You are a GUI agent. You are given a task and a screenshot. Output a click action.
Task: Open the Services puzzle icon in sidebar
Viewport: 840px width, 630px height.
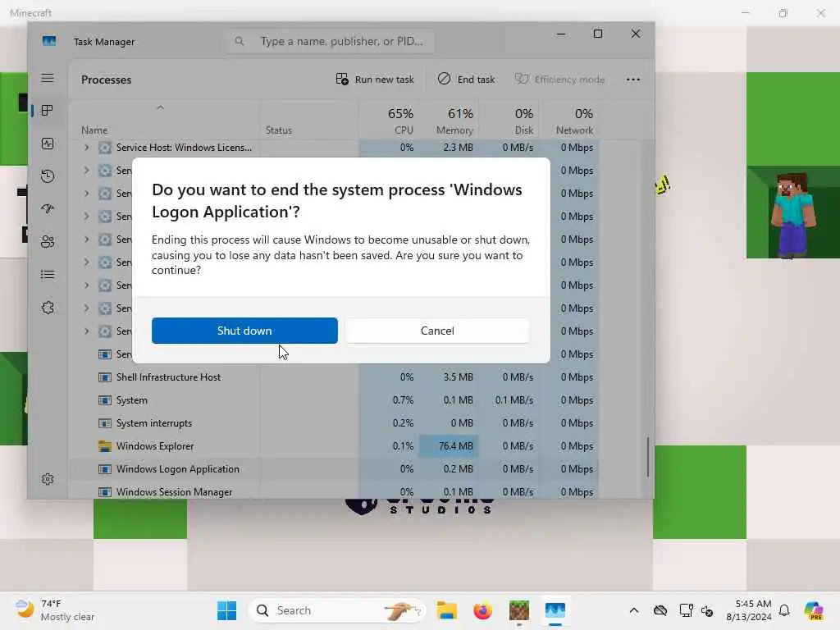48,308
